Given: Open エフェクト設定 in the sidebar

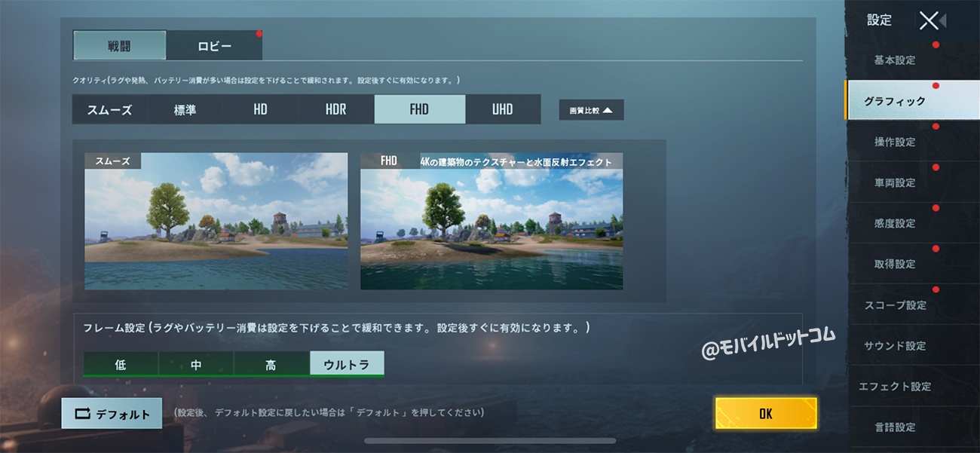Looking at the screenshot, I should (913, 386).
